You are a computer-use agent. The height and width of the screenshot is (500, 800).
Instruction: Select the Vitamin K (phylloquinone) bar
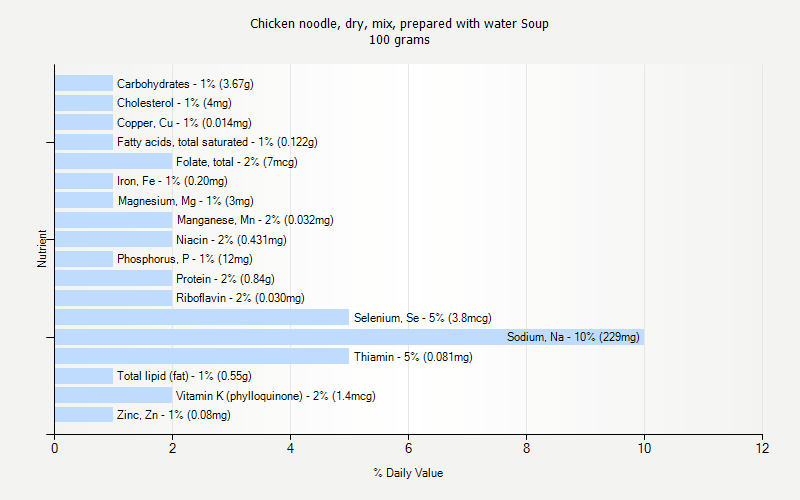tap(113, 396)
